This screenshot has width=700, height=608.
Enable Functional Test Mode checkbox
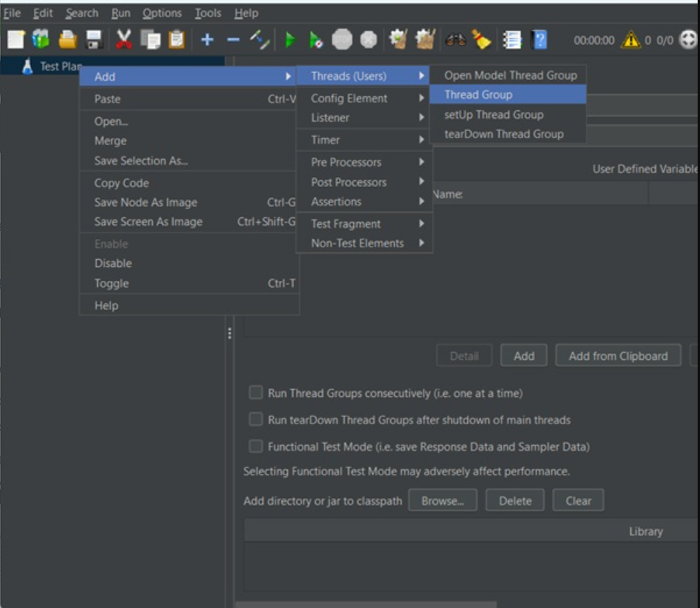click(x=255, y=447)
